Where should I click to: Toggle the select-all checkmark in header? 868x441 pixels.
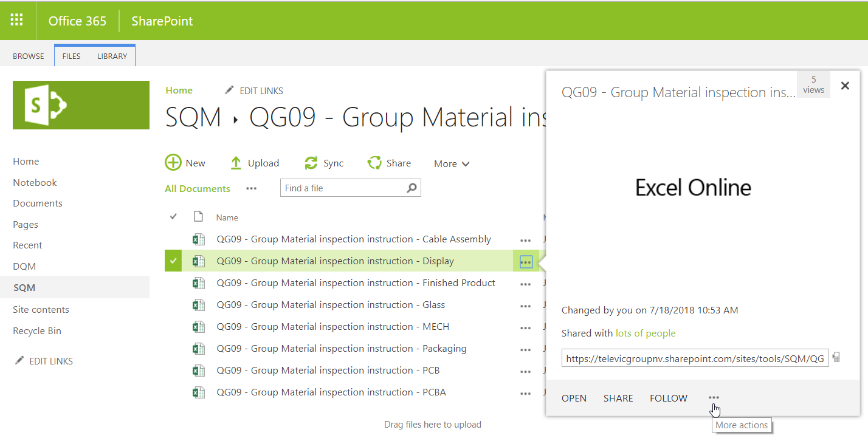[x=173, y=217]
